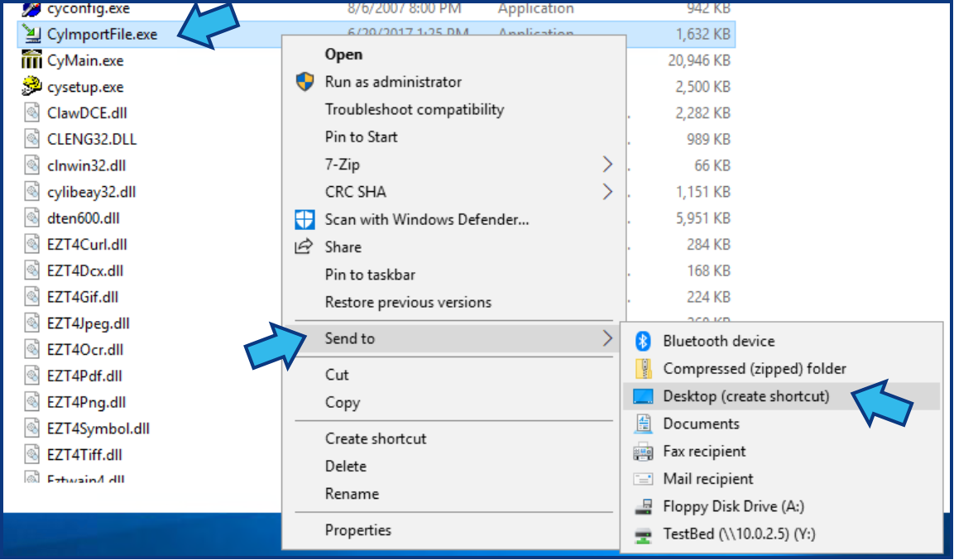Click the CyMain.exe building icon

[x=31, y=60]
